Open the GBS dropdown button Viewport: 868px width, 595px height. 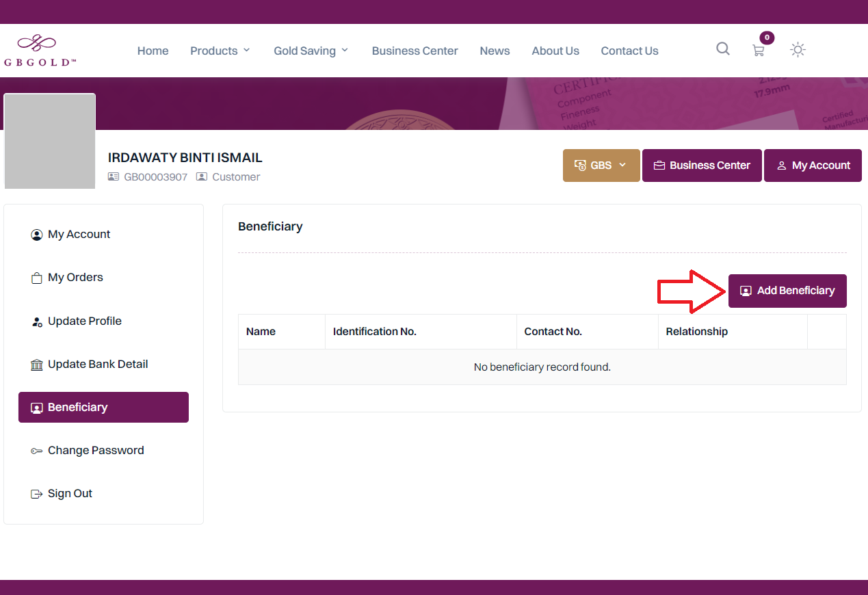coord(601,166)
